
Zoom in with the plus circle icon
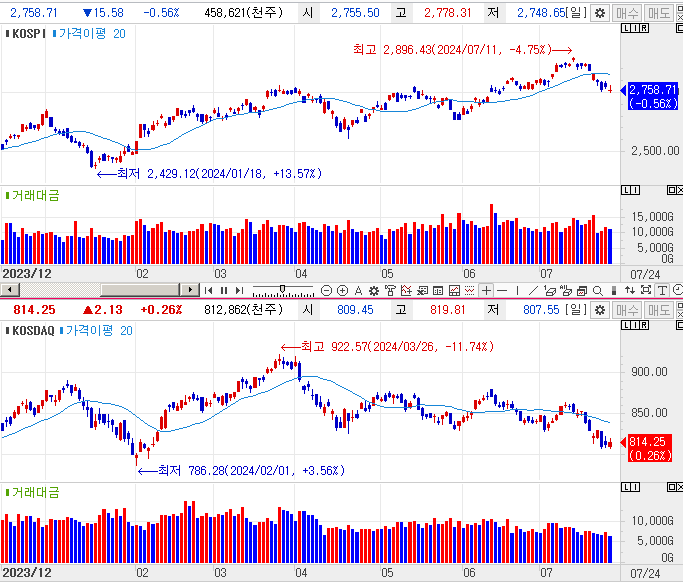point(342,291)
